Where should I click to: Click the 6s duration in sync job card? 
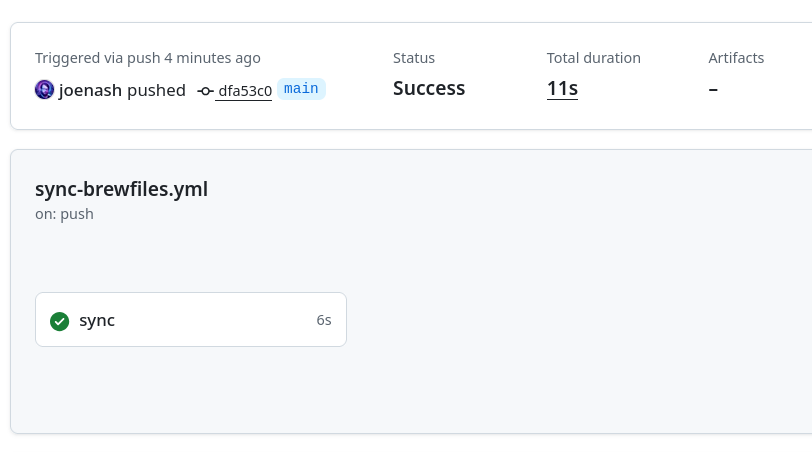point(324,320)
